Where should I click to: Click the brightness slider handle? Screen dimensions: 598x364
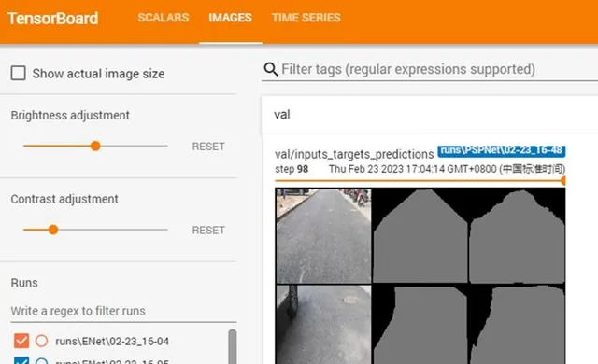95,146
